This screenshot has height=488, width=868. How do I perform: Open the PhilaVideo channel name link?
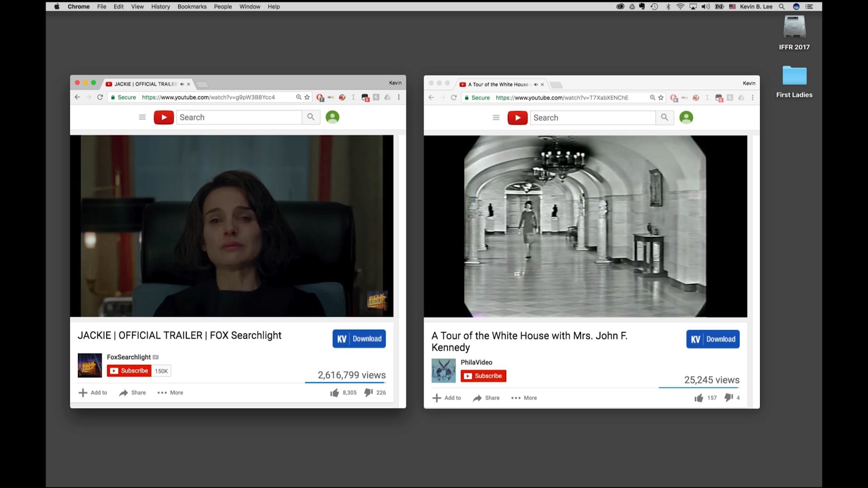point(476,362)
